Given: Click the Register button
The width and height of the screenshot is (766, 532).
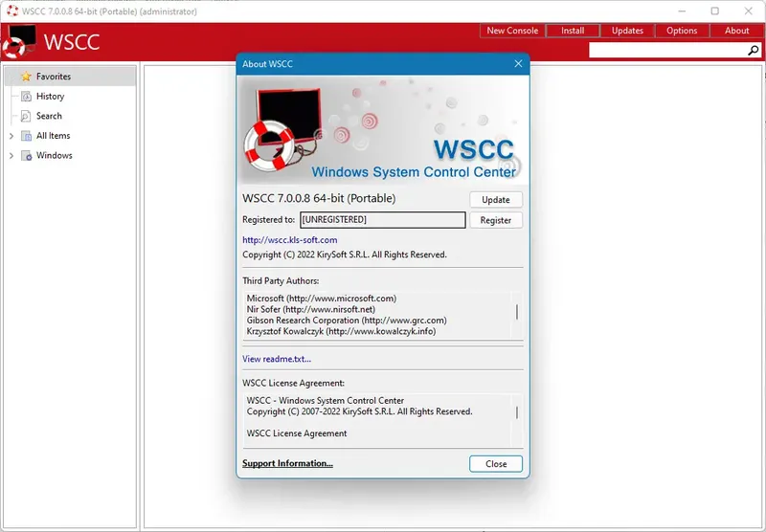Looking at the screenshot, I should [496, 220].
